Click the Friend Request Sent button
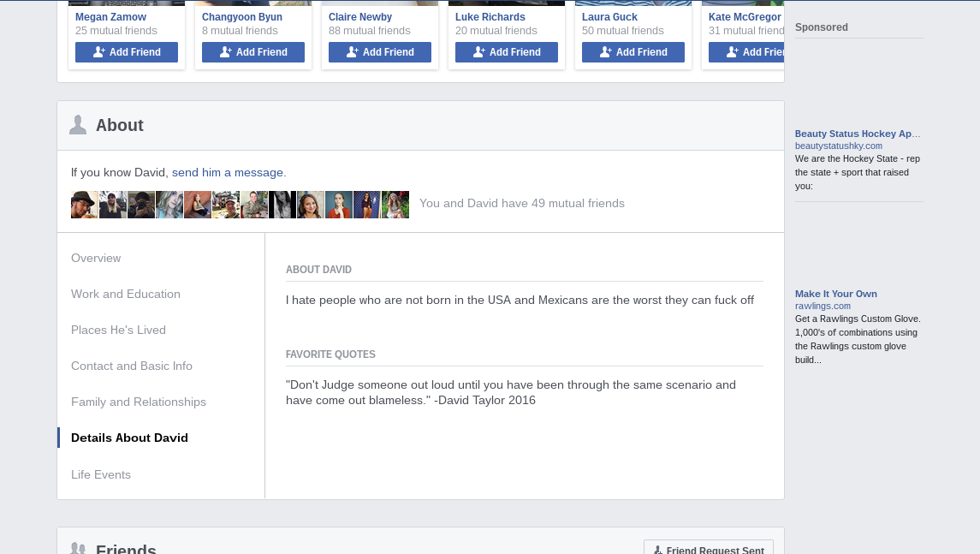 (x=709, y=548)
